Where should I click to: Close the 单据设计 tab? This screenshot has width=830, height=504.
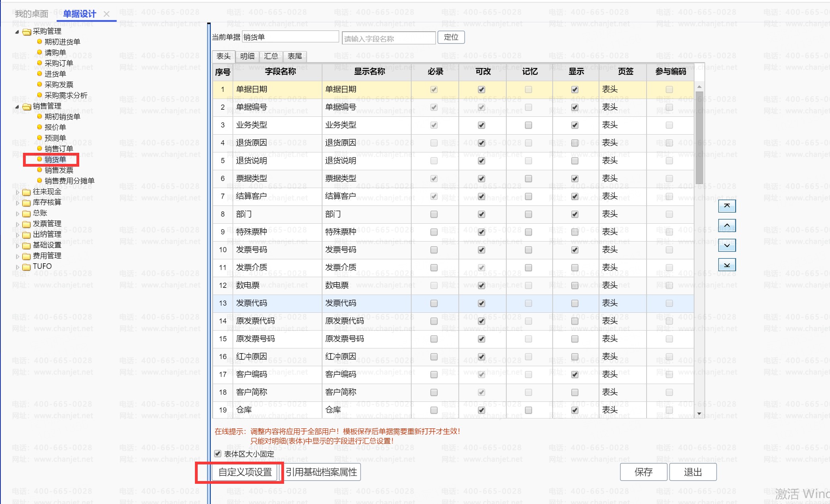pos(106,14)
